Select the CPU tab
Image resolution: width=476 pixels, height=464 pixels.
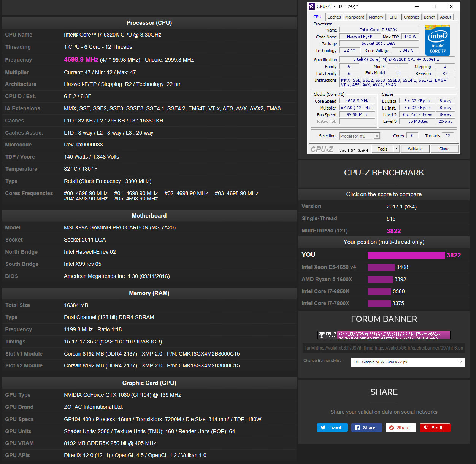click(317, 17)
